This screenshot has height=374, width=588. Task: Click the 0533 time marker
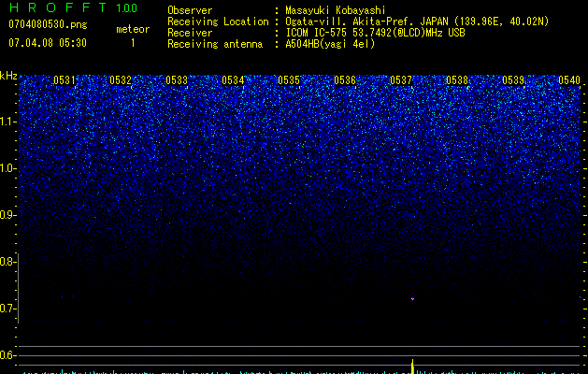177,80
